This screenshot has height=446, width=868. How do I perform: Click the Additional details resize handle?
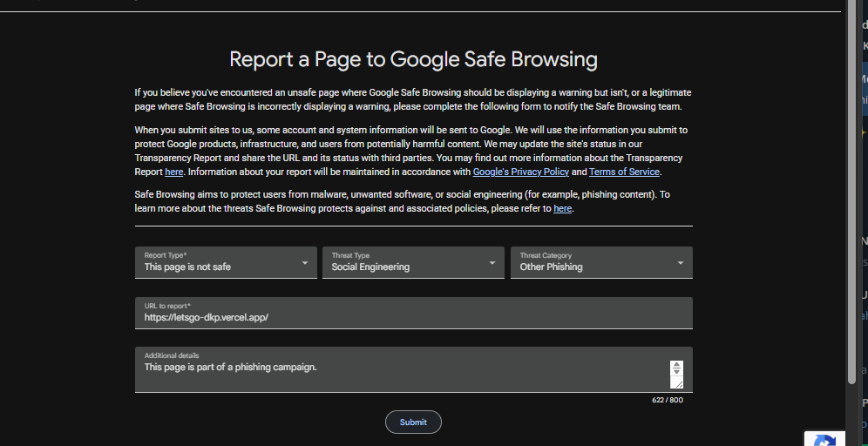click(677, 383)
